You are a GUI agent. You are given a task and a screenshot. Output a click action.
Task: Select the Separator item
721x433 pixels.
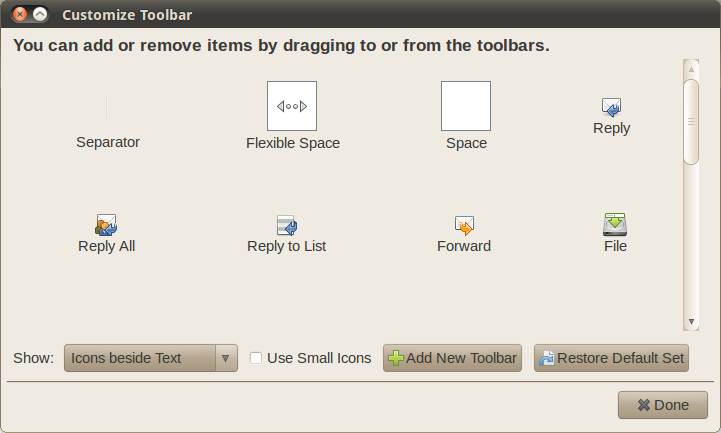tap(107, 109)
